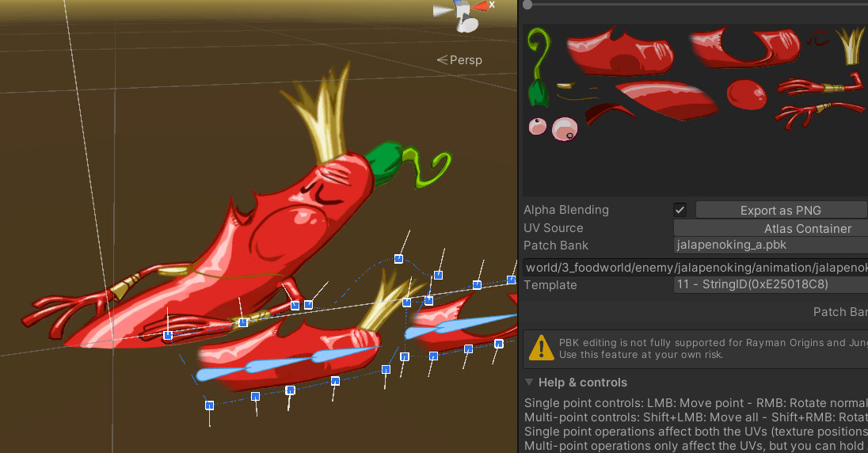This screenshot has height=453, width=868.
Task: Select the upper red claw arm sprite
Action: tap(819, 85)
